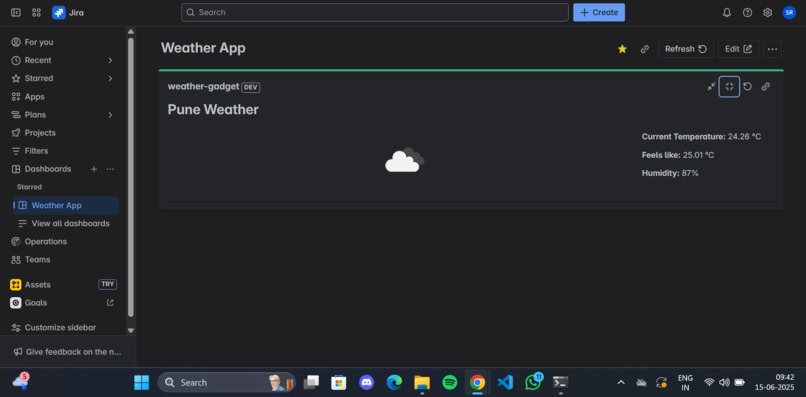Image resolution: width=806 pixels, height=397 pixels.
Task: Exit full view of weather-gadget
Action: 729,86
